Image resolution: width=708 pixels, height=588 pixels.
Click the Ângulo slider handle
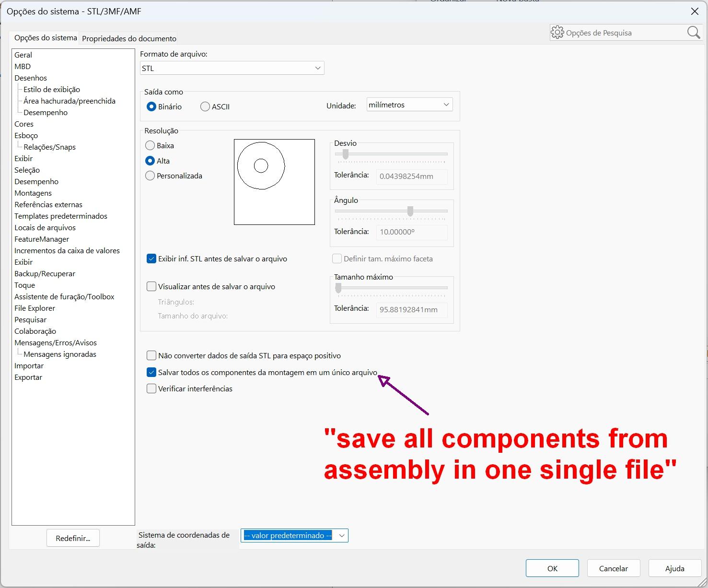tap(410, 211)
